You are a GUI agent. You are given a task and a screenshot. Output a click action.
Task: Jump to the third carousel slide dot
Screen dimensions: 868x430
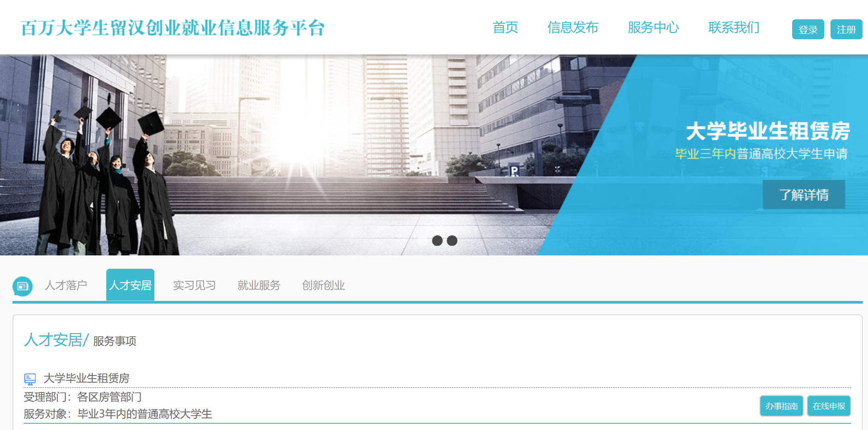pyautogui.click(x=452, y=241)
